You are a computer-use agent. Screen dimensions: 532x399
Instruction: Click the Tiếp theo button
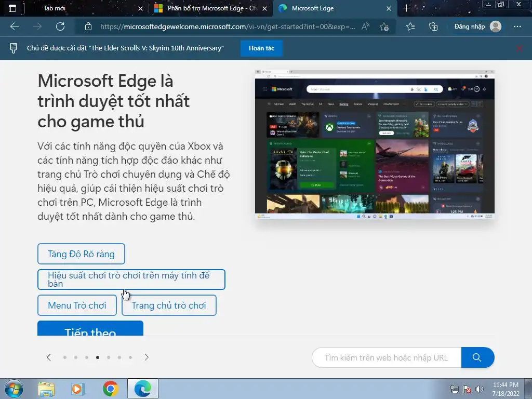(x=90, y=328)
